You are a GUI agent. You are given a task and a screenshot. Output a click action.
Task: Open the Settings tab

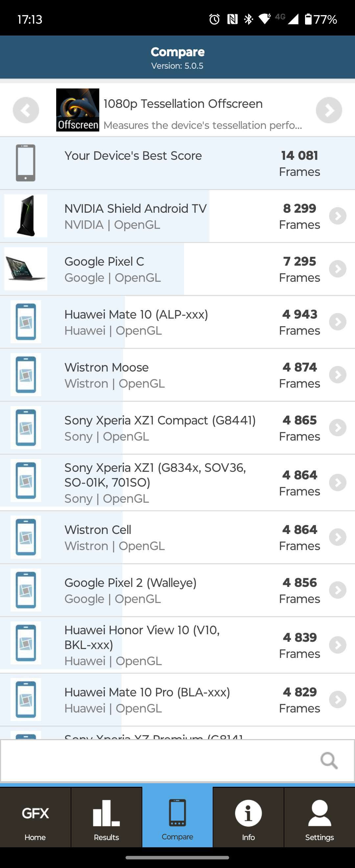tap(319, 819)
